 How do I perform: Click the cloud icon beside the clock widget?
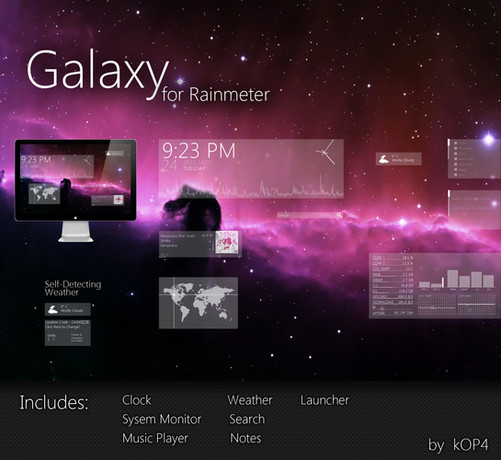coord(384,159)
